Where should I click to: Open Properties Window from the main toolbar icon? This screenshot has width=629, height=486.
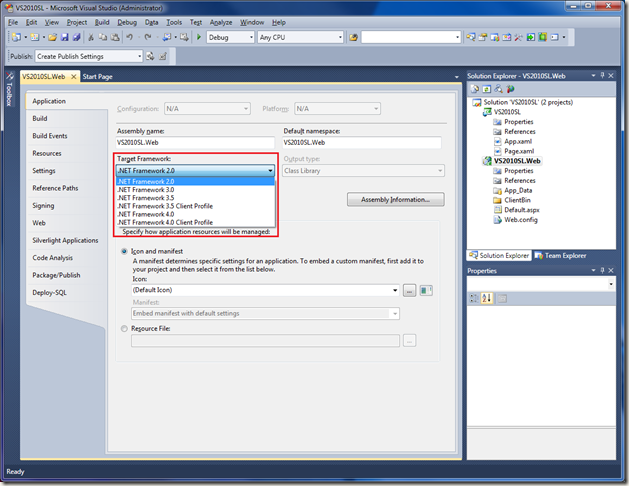click(x=483, y=37)
